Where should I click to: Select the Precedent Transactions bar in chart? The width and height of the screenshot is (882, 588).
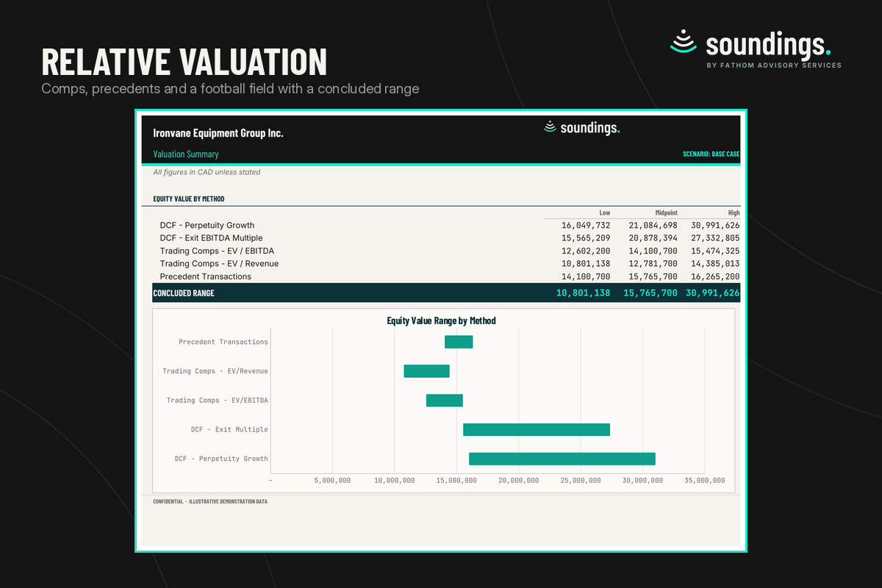459,342
